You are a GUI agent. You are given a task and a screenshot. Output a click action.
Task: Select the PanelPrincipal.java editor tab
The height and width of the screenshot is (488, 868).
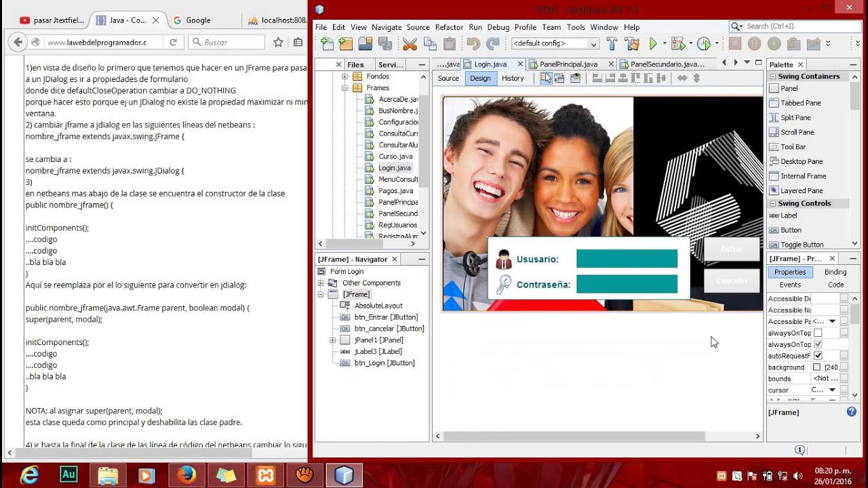568,64
